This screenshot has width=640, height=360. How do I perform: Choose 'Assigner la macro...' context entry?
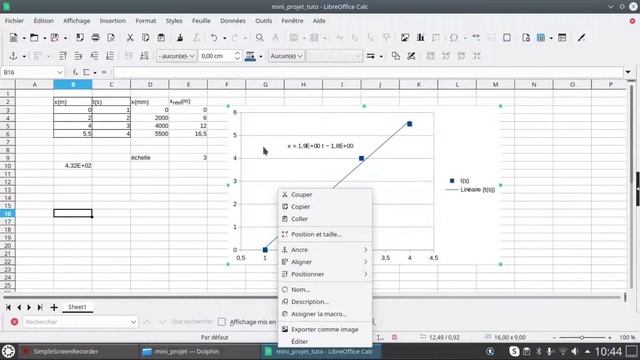(x=325, y=314)
